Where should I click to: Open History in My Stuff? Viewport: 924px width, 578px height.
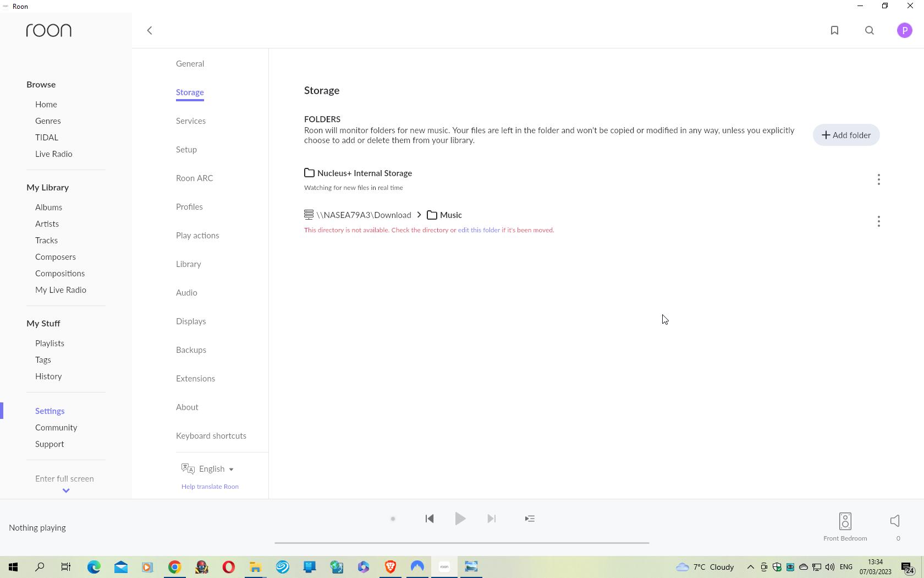(x=48, y=377)
